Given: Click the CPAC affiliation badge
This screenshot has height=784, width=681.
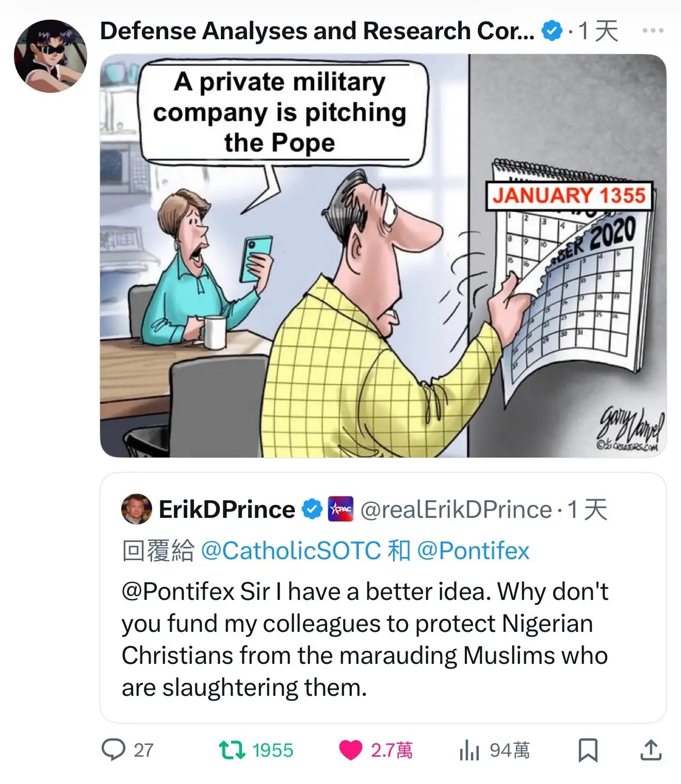Looking at the screenshot, I should coord(340,509).
